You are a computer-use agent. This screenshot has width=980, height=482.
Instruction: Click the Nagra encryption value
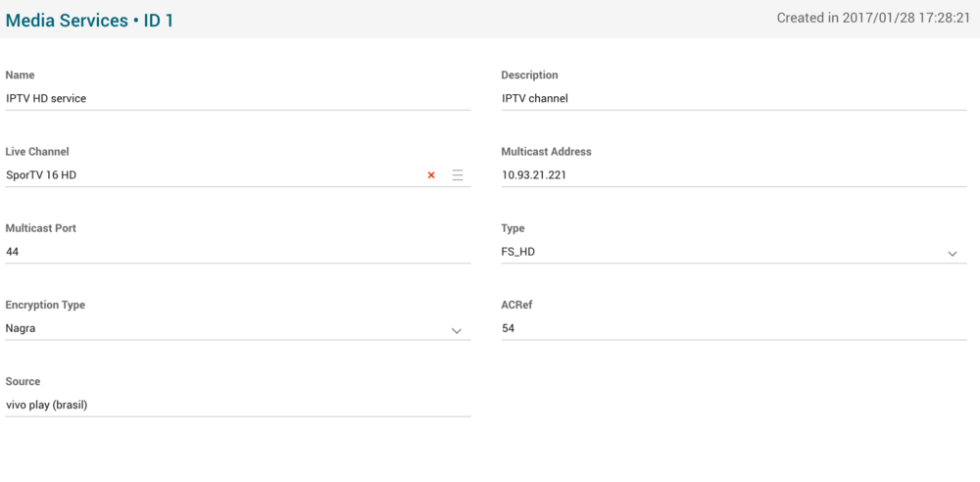pos(21,328)
